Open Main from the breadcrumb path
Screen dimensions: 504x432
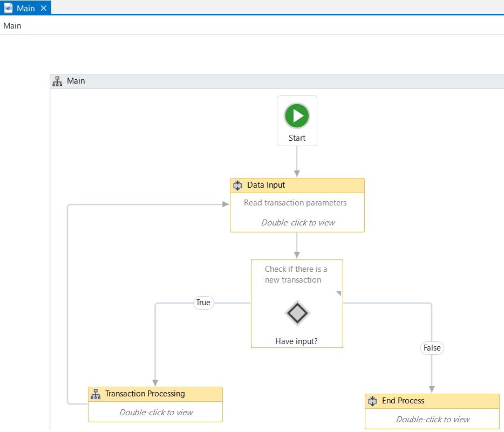[12, 25]
